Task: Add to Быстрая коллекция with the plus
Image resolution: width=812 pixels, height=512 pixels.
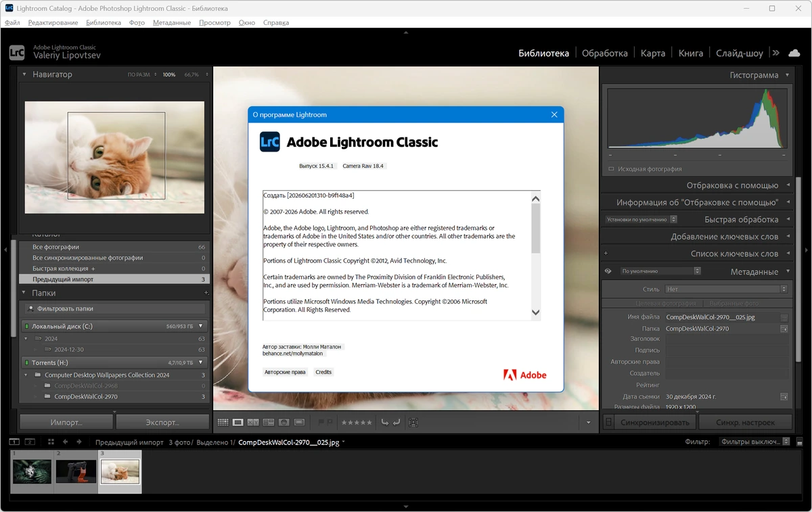Action: pyautogui.click(x=93, y=269)
